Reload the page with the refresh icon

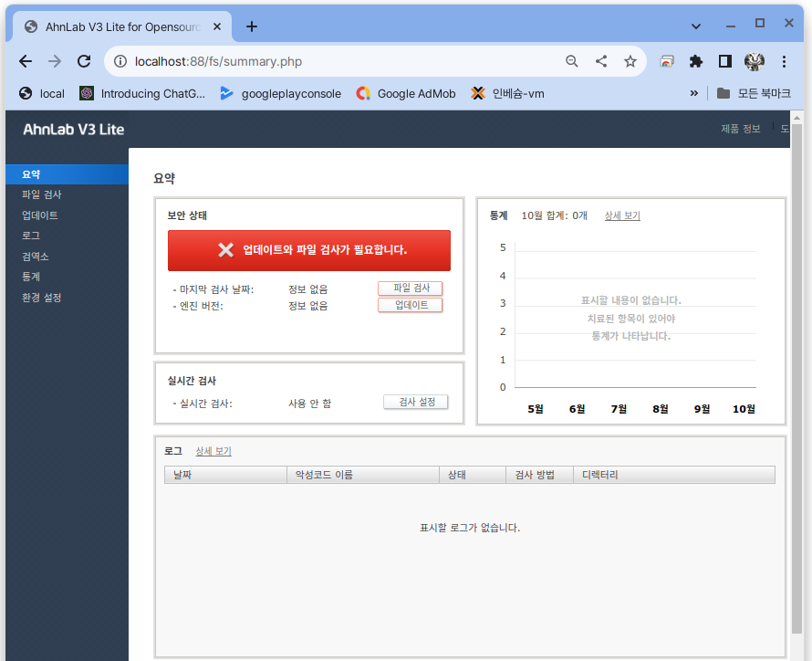tap(84, 62)
